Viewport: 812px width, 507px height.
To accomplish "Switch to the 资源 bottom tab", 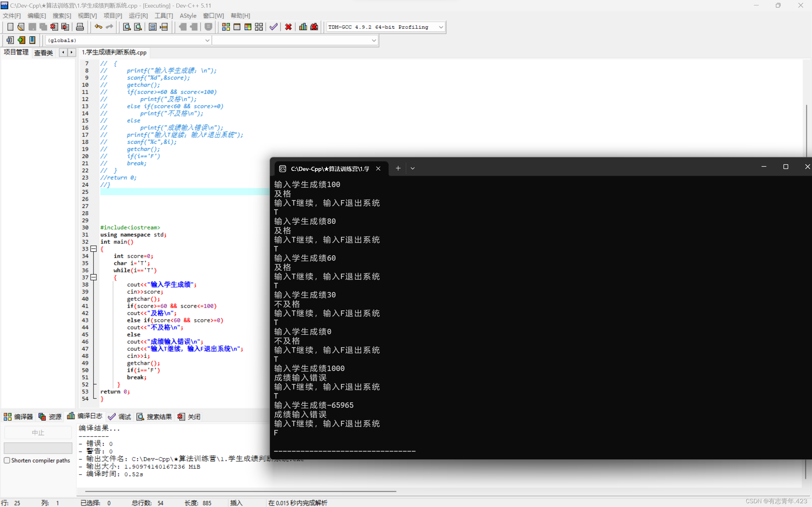I will (50, 416).
